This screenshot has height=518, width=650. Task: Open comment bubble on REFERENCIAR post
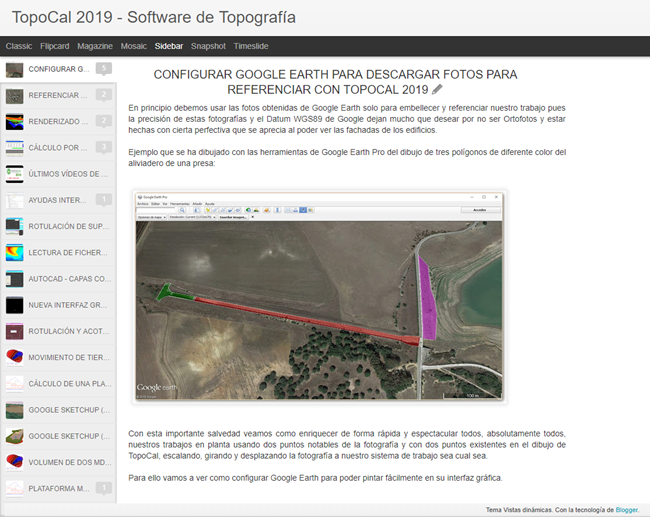tap(104, 95)
